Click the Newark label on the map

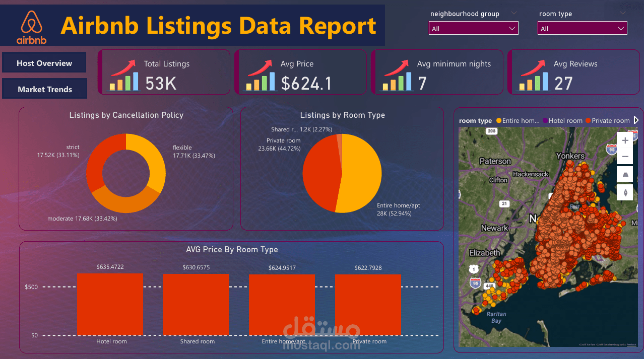494,228
